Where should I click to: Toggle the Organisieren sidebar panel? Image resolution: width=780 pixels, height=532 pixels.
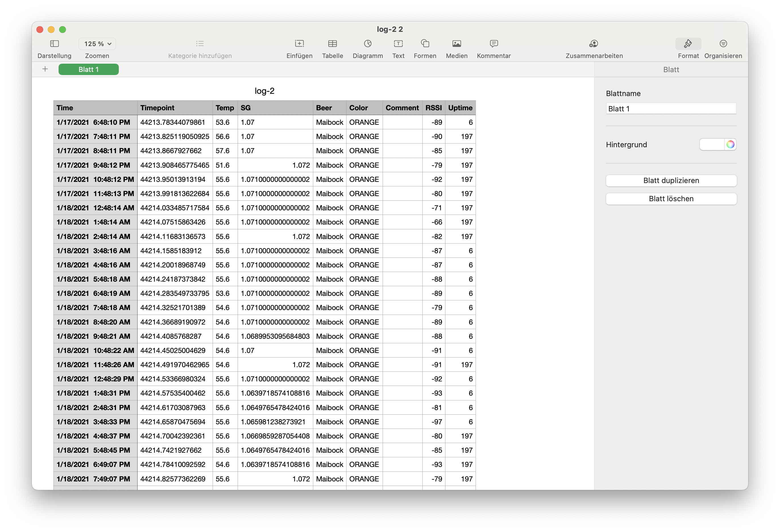[x=723, y=44]
